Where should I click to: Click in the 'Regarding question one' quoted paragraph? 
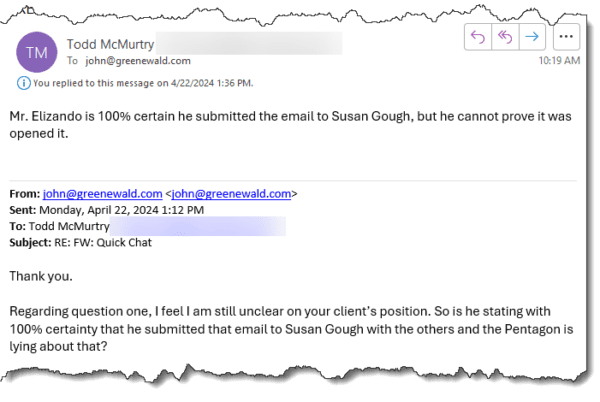[291, 329]
